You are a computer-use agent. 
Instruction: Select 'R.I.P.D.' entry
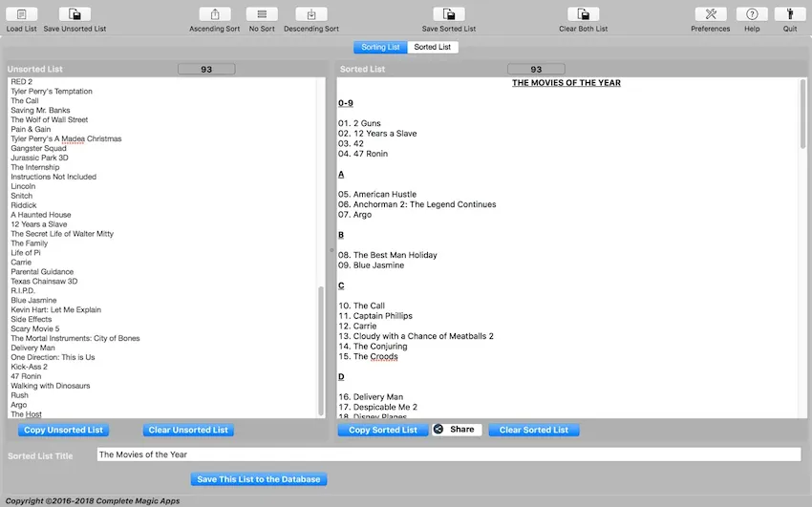pyautogui.click(x=23, y=291)
